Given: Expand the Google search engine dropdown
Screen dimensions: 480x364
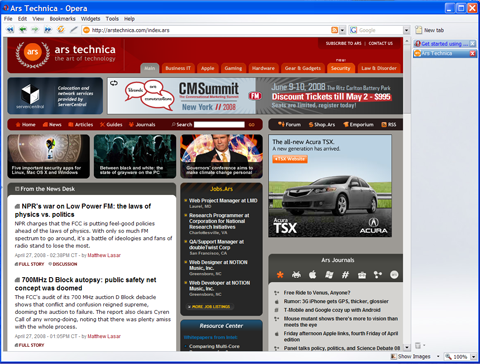Looking at the screenshot, I should pos(406,30).
